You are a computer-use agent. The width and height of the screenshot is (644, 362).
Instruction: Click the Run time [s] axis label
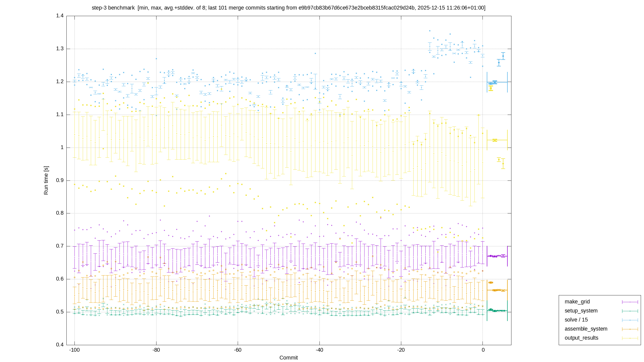[x=46, y=180]
